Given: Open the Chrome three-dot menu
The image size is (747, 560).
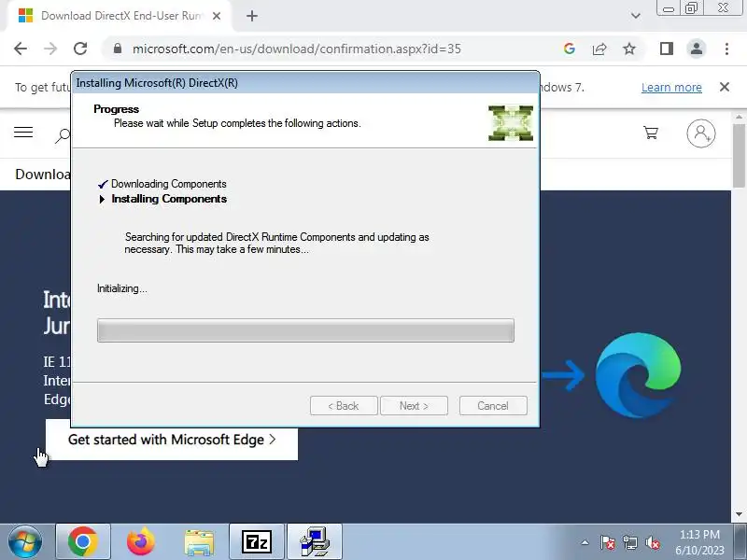Looking at the screenshot, I should [x=726, y=49].
